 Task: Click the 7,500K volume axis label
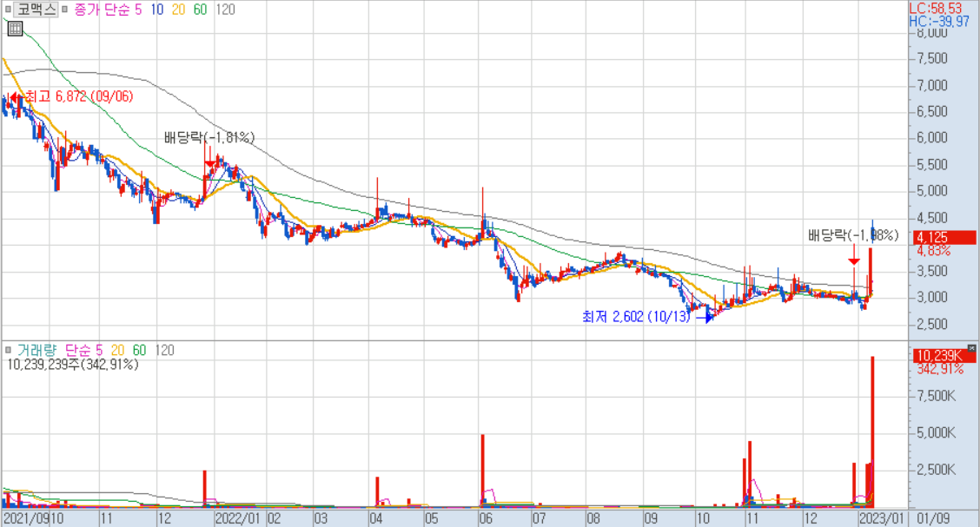pos(936,396)
